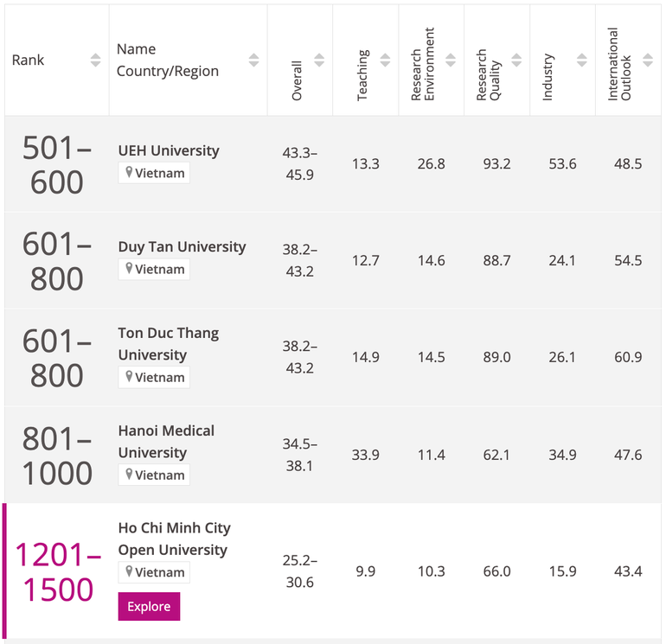This screenshot has width=666, height=644.
Task: Sort by International Outlook arrows
Action: (648, 61)
